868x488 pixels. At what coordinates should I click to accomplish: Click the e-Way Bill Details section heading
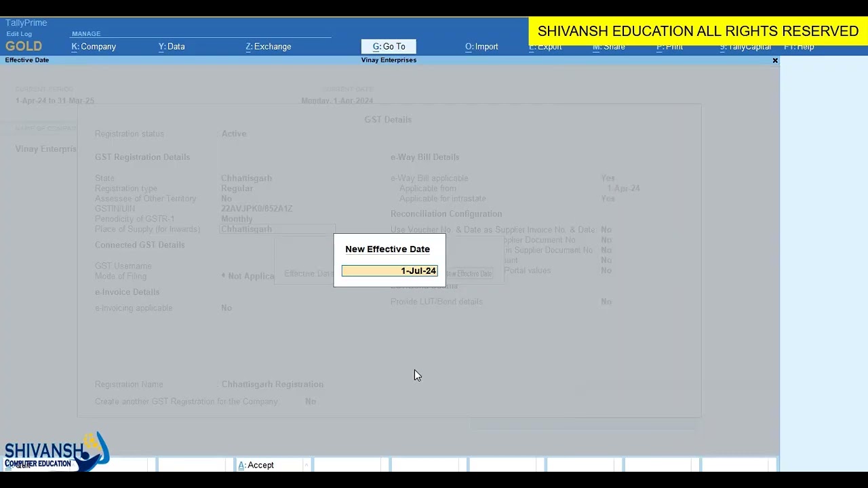coord(425,157)
